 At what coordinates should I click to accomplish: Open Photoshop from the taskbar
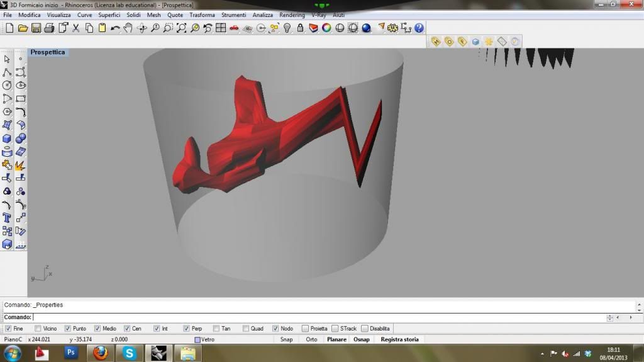point(70,353)
